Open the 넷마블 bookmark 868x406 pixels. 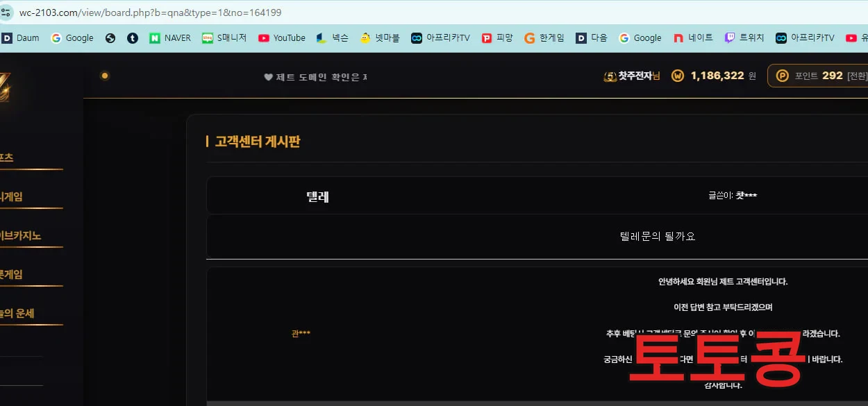pos(380,38)
